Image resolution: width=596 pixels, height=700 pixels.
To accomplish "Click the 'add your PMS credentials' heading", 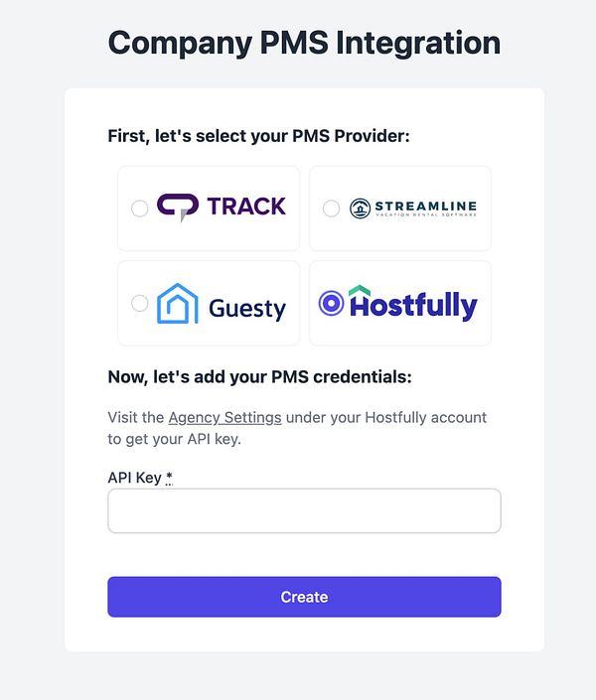I will 258,376.
